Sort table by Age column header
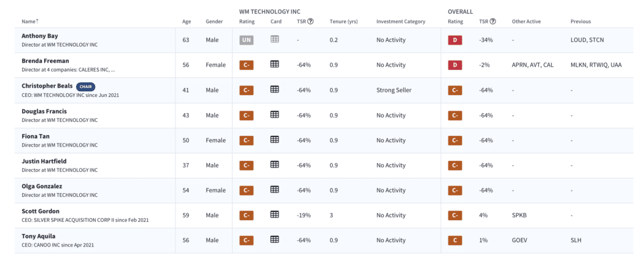644x256 pixels. [186, 21]
